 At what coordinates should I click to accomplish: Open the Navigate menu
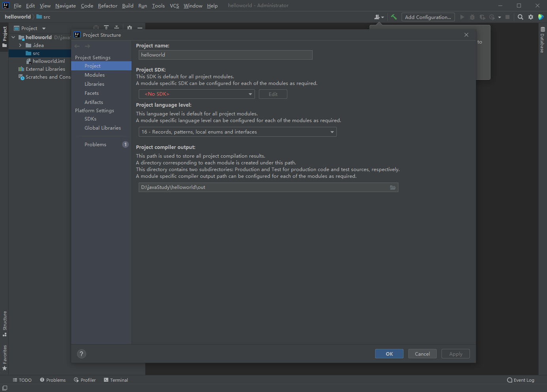(66, 6)
